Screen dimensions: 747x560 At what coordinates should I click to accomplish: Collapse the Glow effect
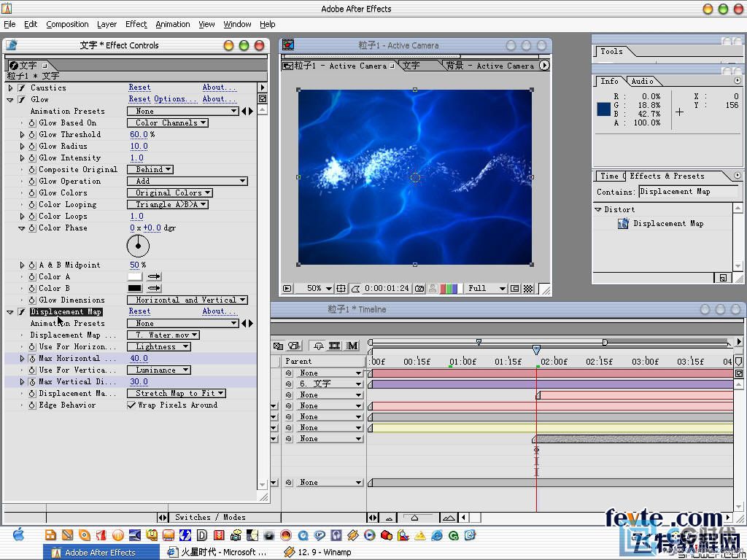click(x=10, y=99)
